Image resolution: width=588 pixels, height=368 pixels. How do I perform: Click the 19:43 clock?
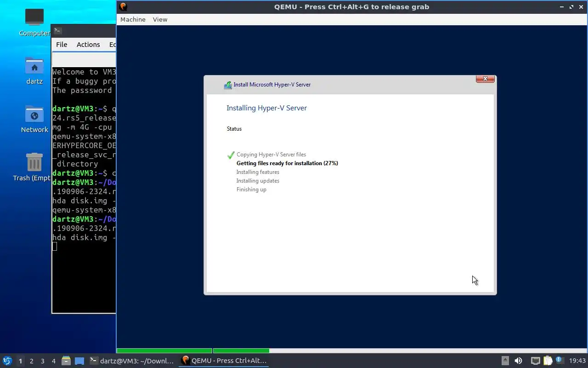click(x=577, y=361)
